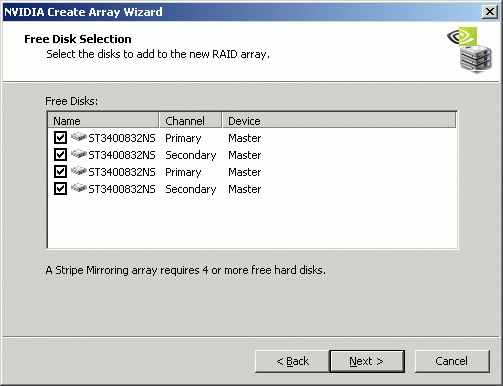Screen dimensions: 503x386
Task: Click the drive icon in the fourth disk row
Action: tap(79, 188)
